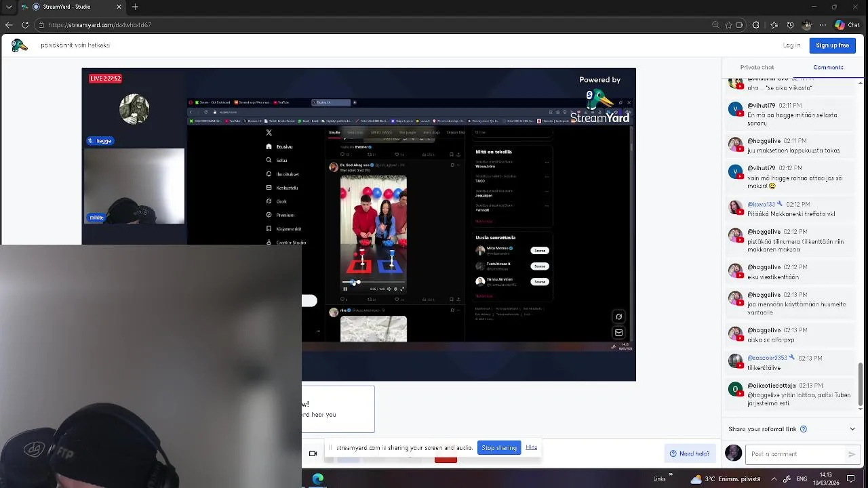The image size is (868, 488).
Task: Reload the page with the refresh icon
Action: (25, 25)
